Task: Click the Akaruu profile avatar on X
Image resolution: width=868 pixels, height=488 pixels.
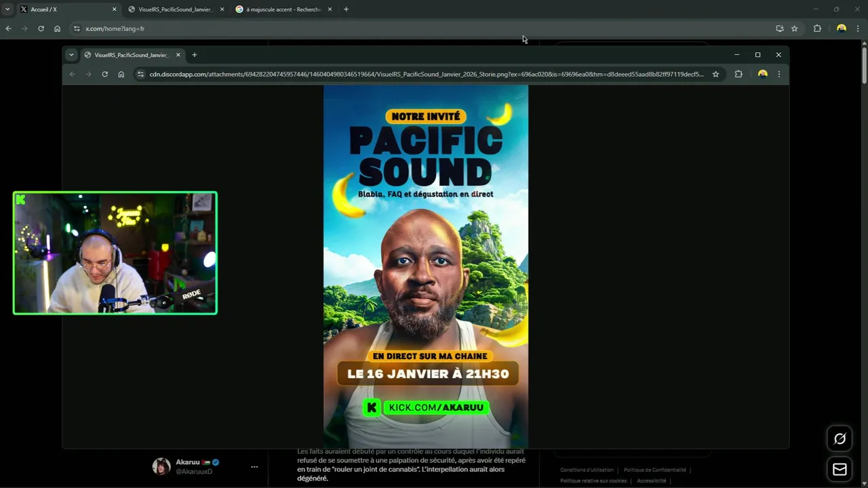Action: point(161,466)
